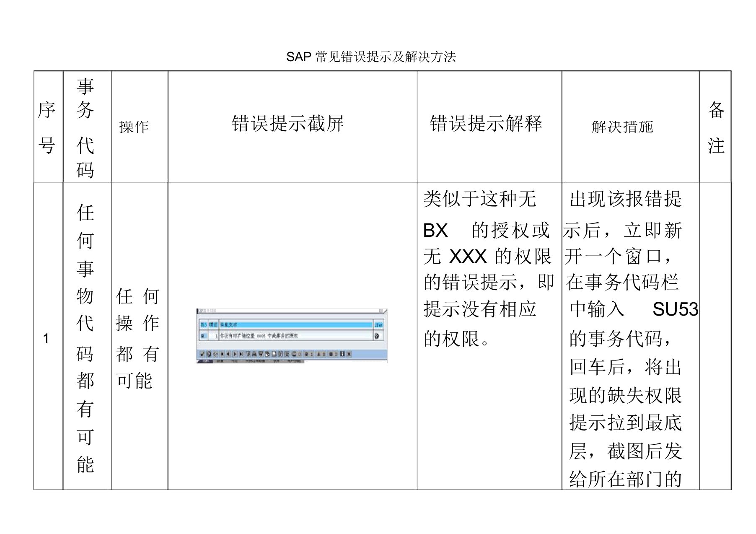Open long text icon in message row
756x534 pixels.
coord(377,336)
